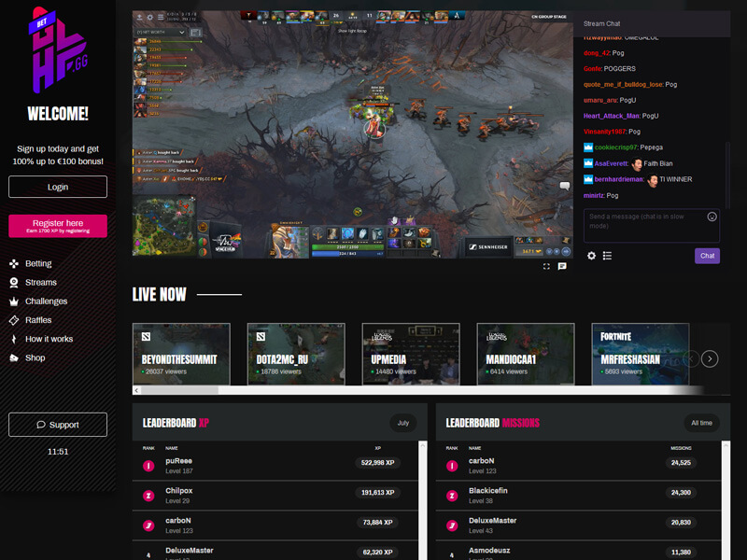The height and width of the screenshot is (560, 747).
Task: Open the BEYONDTHESUMMIT live stream card
Action: pyautogui.click(x=181, y=354)
